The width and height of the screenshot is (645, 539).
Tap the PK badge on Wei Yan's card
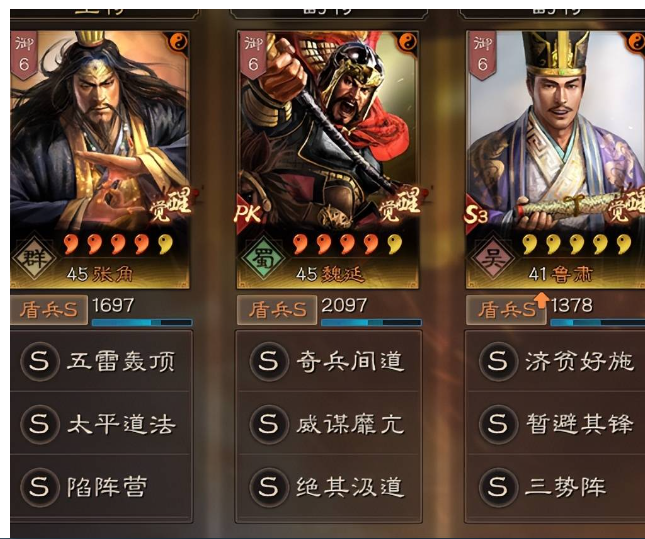[248, 214]
